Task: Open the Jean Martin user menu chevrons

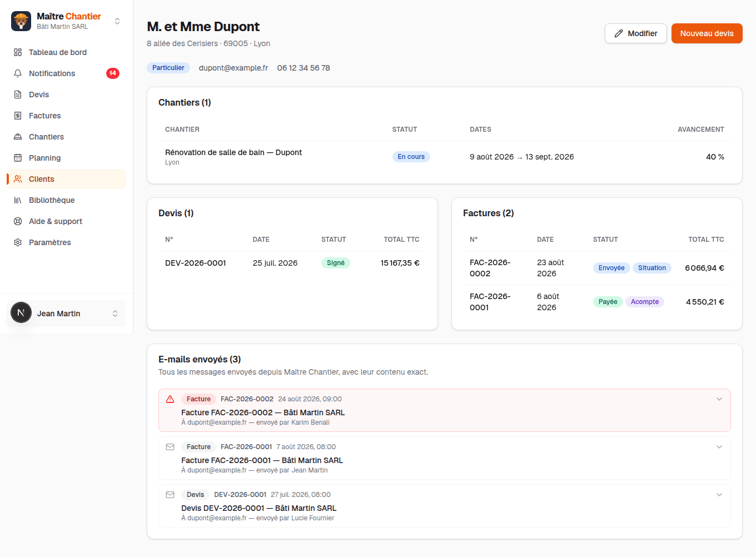Action: [115, 314]
